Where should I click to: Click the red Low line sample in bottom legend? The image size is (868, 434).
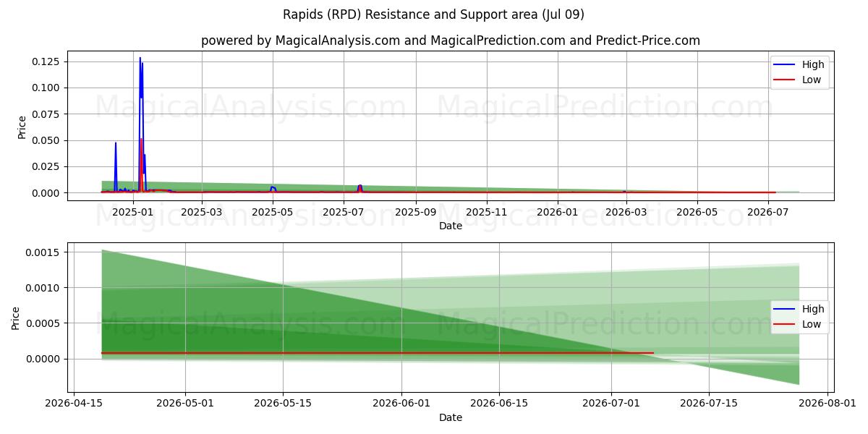click(785, 325)
